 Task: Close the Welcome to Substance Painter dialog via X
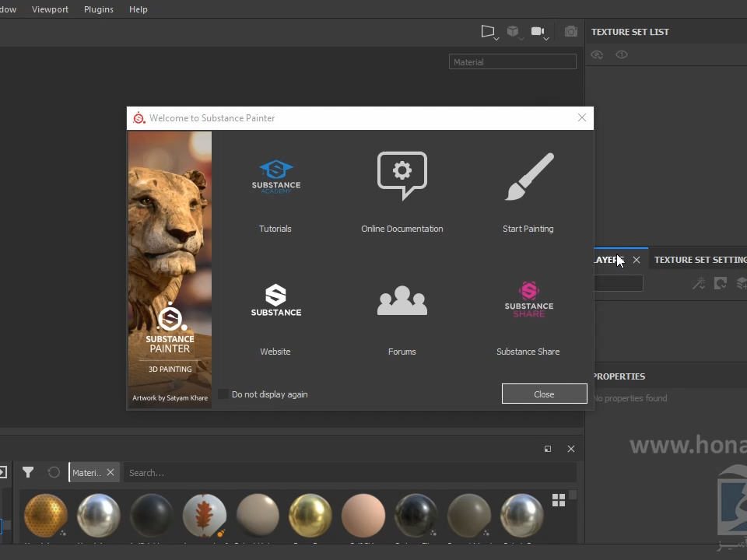[x=582, y=117]
